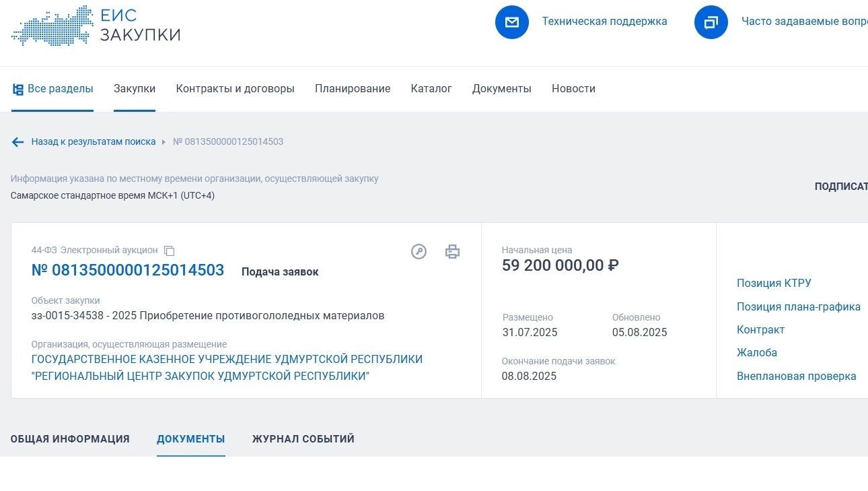This screenshot has width=868, height=491.
Task: Open the Все разделы menu
Action: click(52, 89)
